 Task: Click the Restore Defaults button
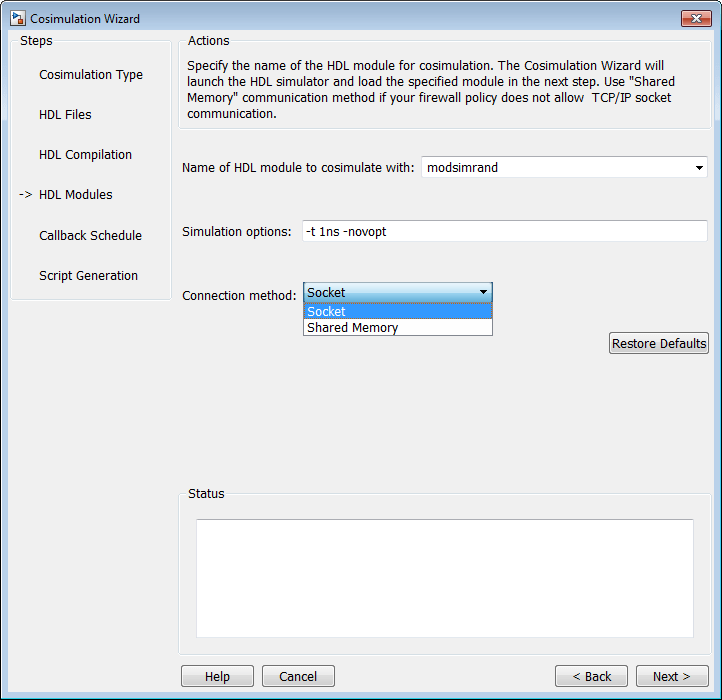tap(659, 343)
